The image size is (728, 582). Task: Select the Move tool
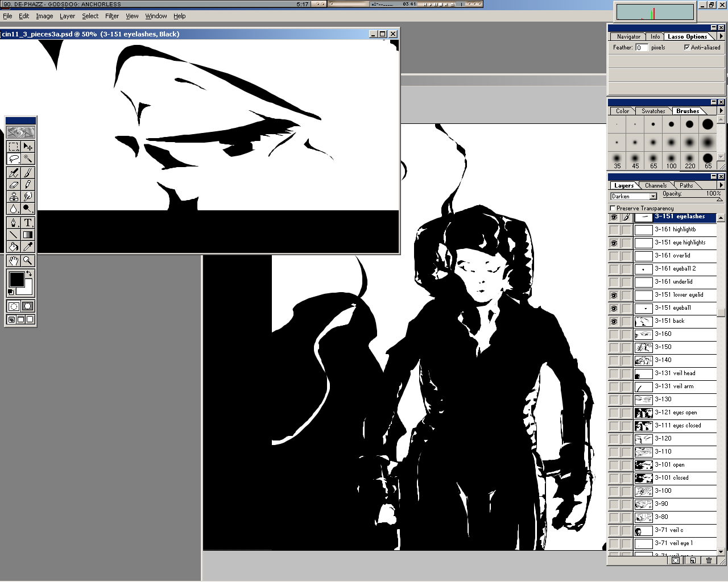28,147
